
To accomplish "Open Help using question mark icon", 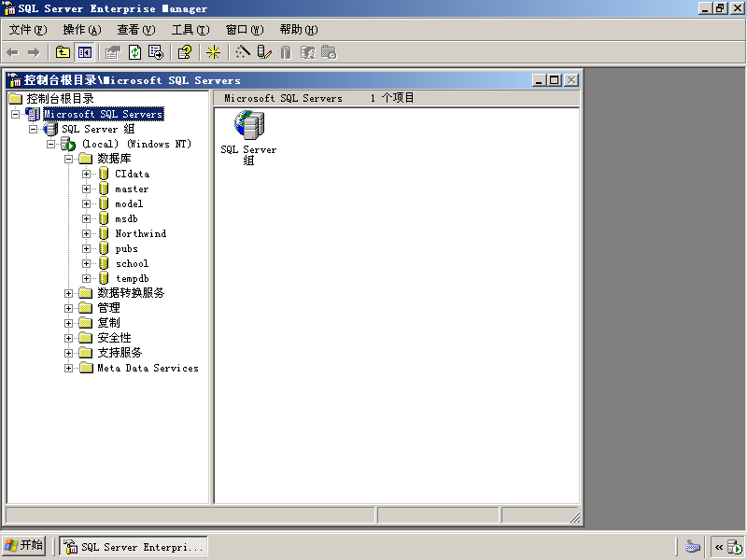I will tap(185, 52).
